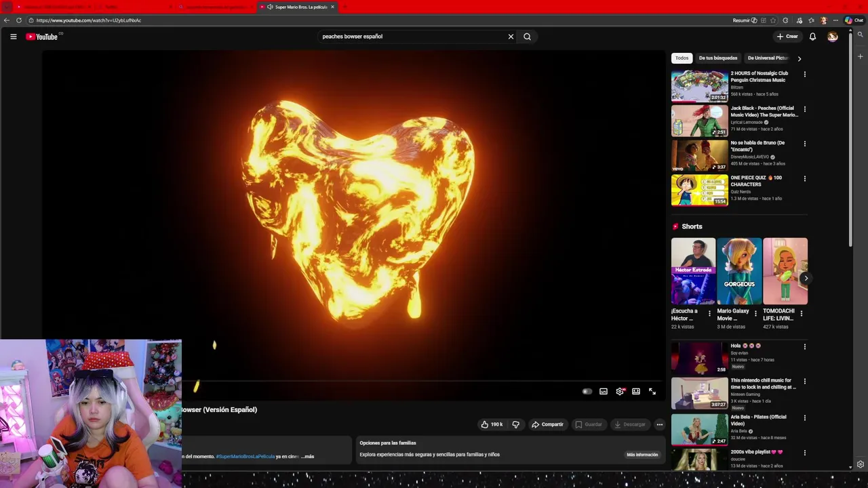Open sidebar settings gear at bottom
Image resolution: width=868 pixels, height=488 pixels.
click(861, 464)
